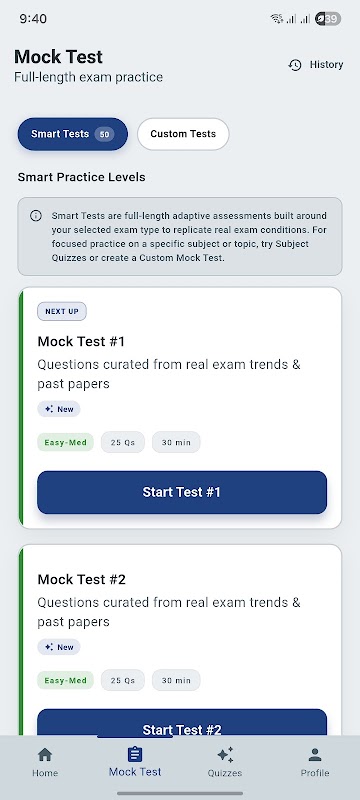The width and height of the screenshot is (360, 800).
Task: Select the Smart Tests tab
Action: (72, 134)
